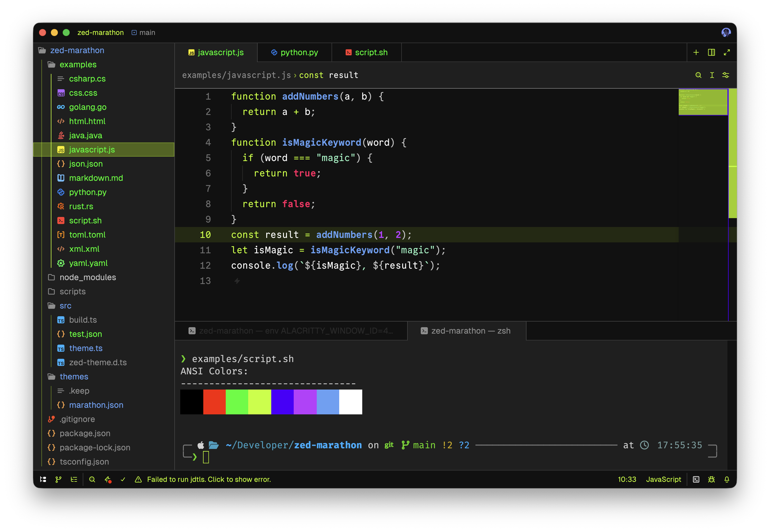Open the jdtls failure warning message
The width and height of the screenshot is (770, 532).
pos(203,479)
